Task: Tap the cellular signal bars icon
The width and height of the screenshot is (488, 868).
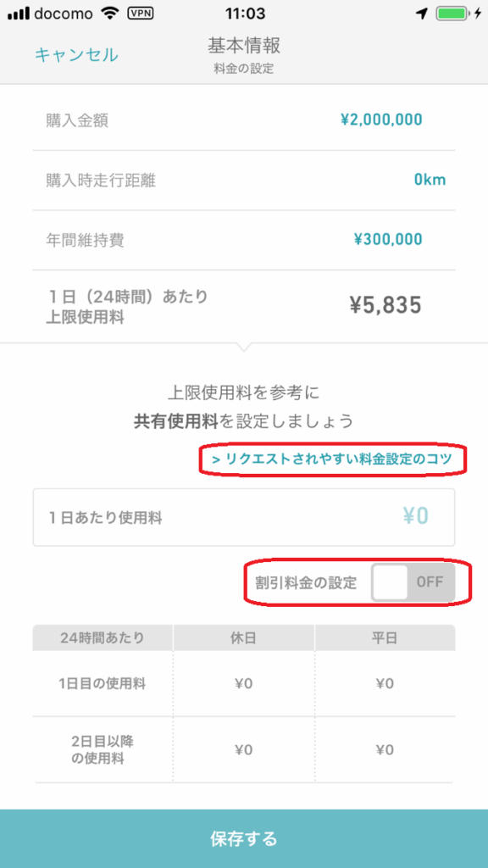Action: (x=19, y=14)
